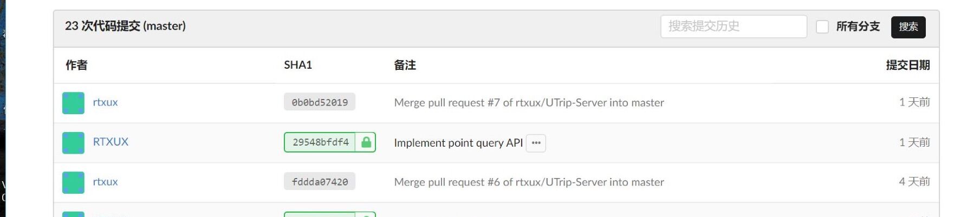Open author rtxux on the pull request #7 row
The width and height of the screenshot is (980, 217).
click(x=105, y=102)
